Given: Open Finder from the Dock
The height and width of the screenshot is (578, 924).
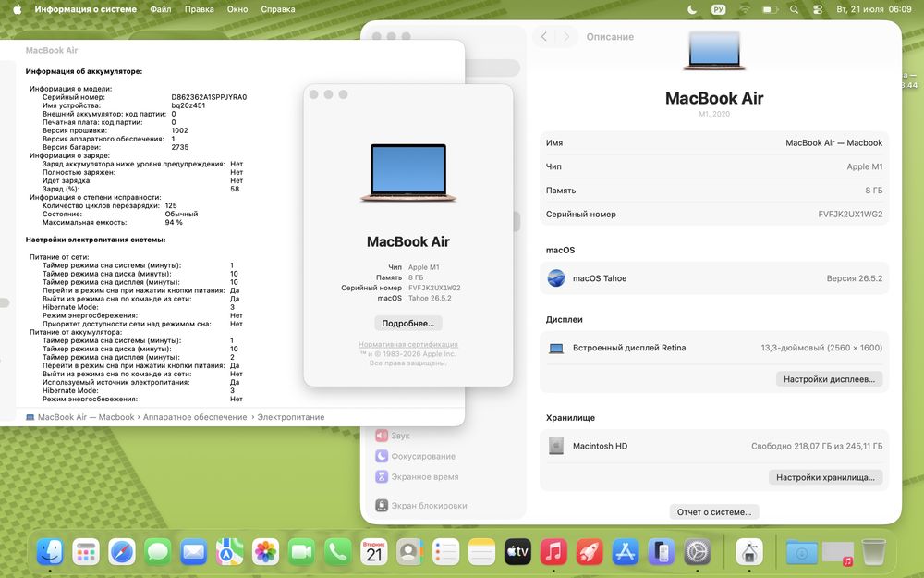Looking at the screenshot, I should (x=50, y=553).
